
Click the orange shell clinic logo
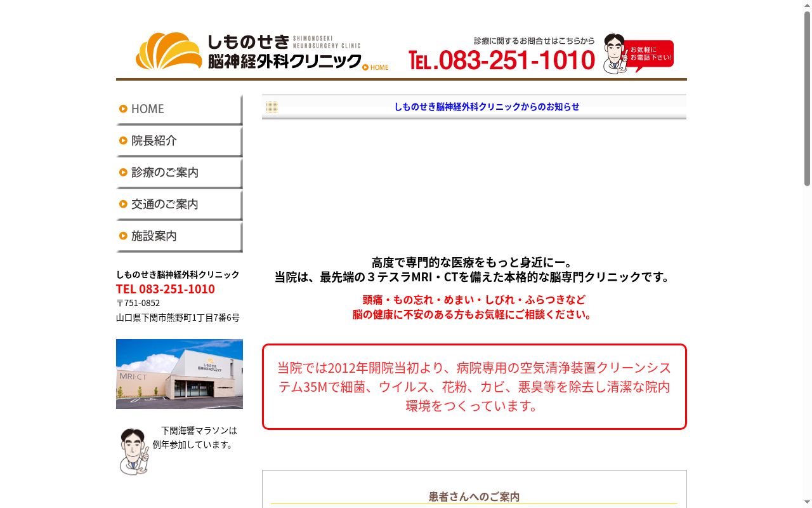(x=169, y=51)
